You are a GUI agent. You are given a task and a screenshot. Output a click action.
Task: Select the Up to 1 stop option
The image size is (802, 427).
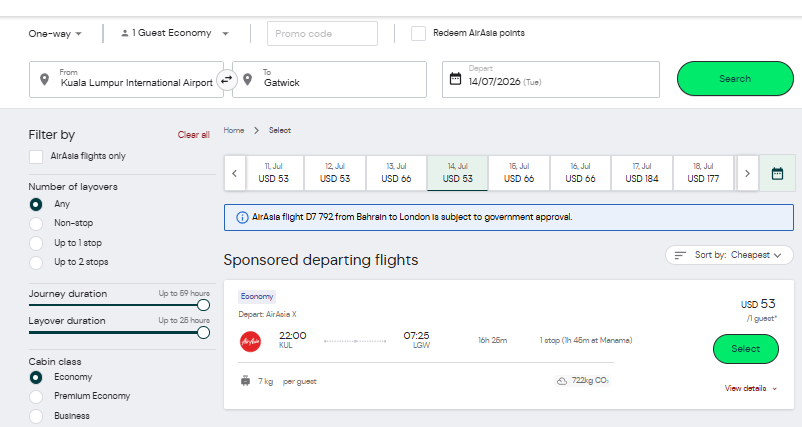[x=36, y=243]
